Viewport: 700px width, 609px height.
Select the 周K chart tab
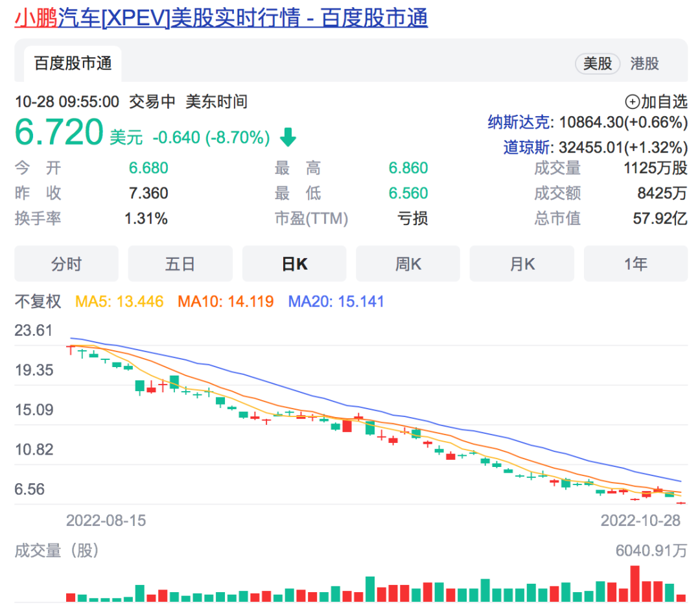click(408, 263)
